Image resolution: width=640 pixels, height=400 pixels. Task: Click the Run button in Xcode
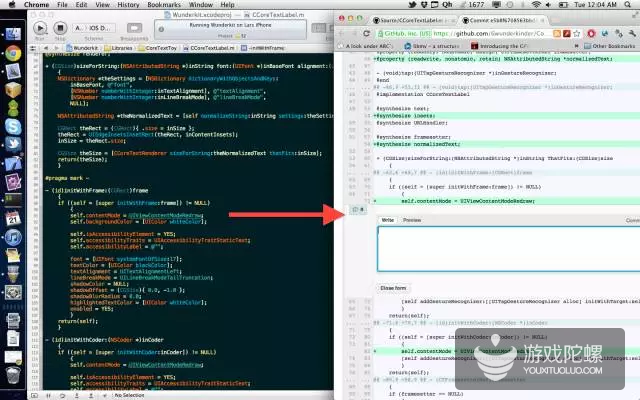click(x=40, y=28)
